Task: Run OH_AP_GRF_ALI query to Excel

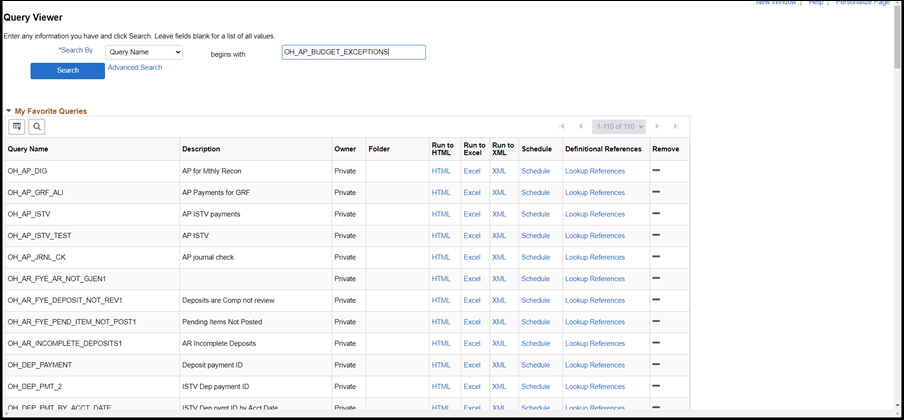Action: pyautogui.click(x=472, y=193)
